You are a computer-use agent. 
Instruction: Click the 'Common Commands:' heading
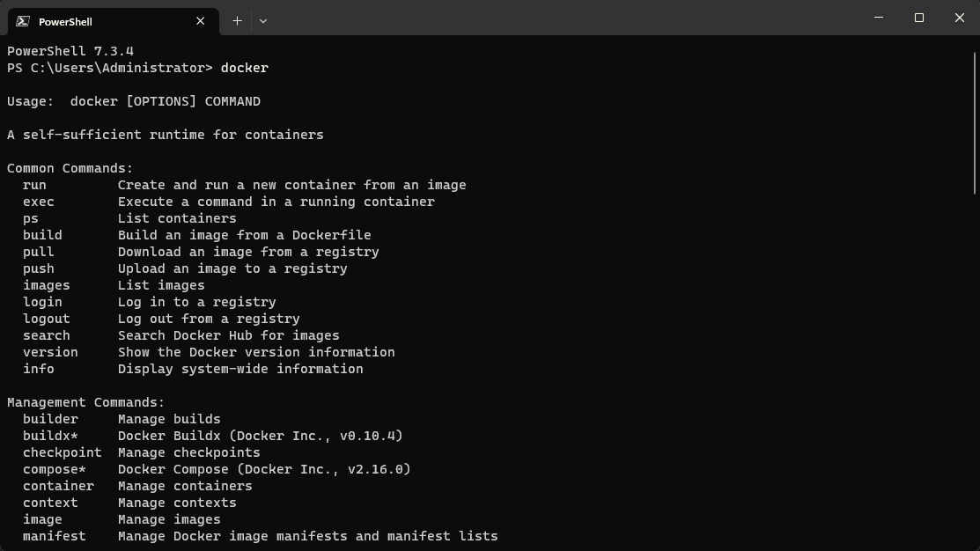tap(70, 168)
